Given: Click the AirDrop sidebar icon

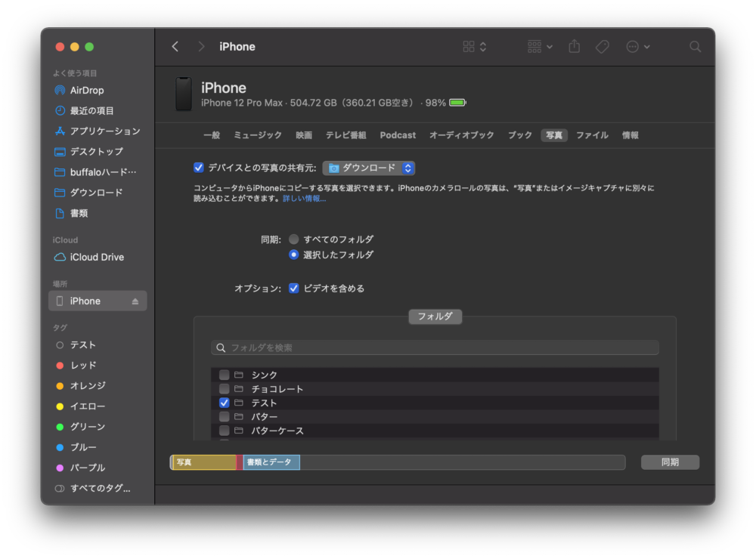Looking at the screenshot, I should point(60,90).
